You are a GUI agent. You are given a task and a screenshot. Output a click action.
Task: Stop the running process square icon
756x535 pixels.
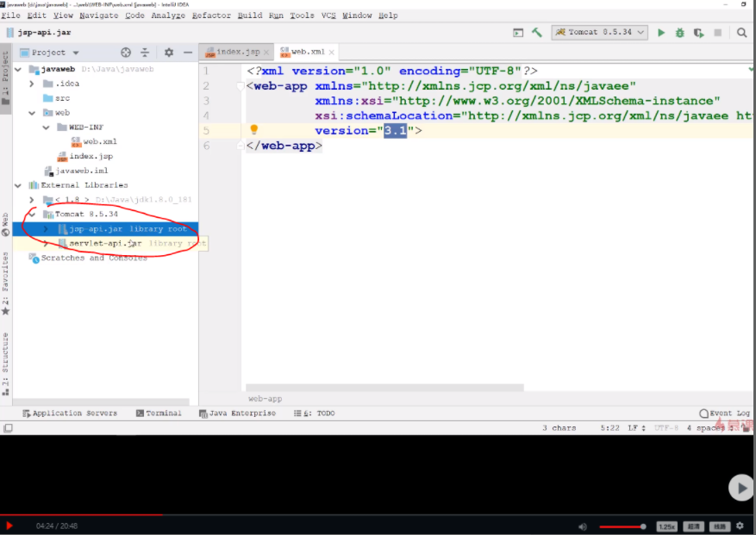coord(718,33)
